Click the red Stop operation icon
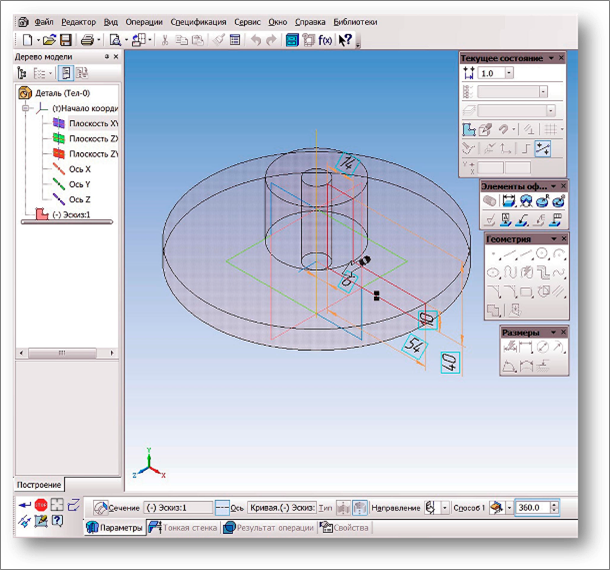The width and height of the screenshot is (610, 570). point(40,505)
